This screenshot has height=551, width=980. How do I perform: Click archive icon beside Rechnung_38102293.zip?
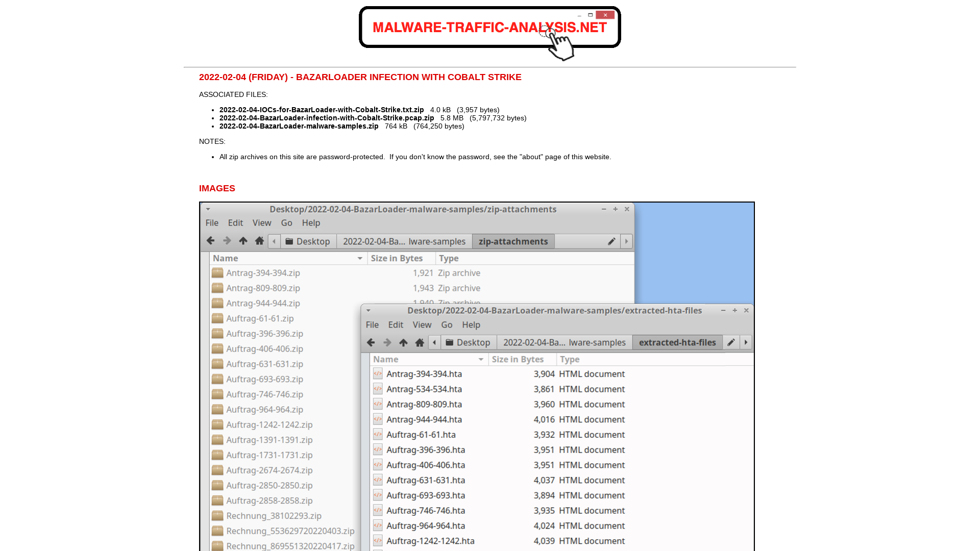[217, 516]
